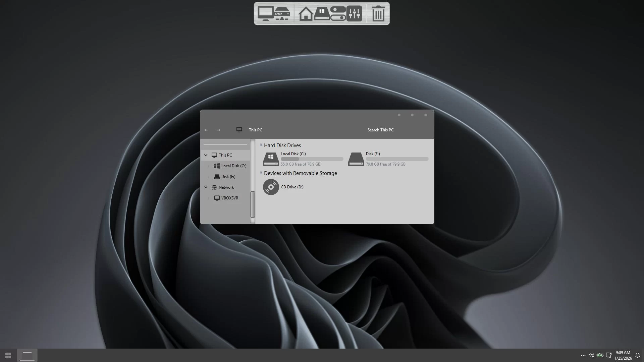This screenshot has width=644, height=362.
Task: Open the Windows Start button
Action: (8, 355)
